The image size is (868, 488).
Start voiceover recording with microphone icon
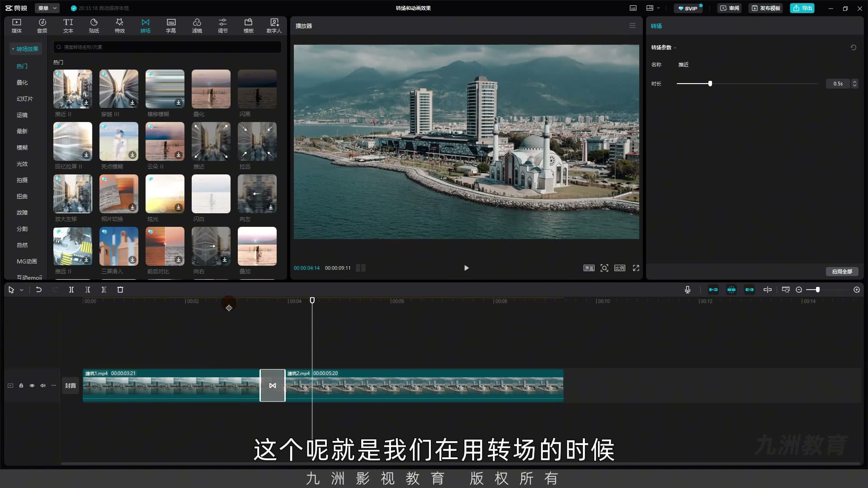(688, 290)
